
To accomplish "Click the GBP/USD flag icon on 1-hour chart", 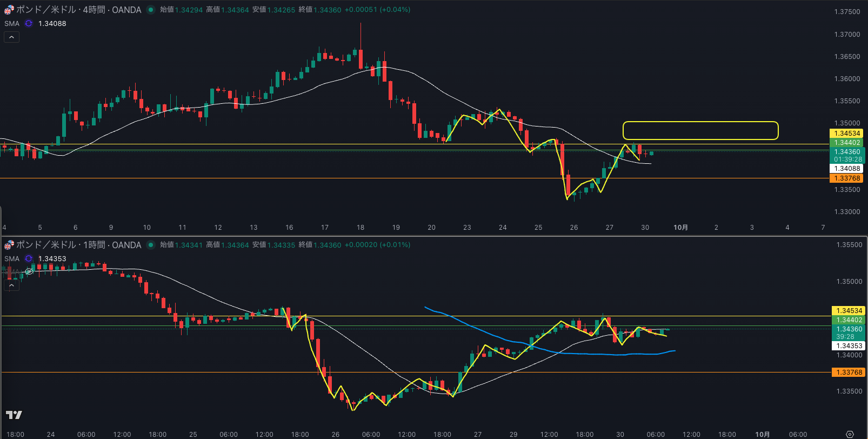I will tap(9, 245).
